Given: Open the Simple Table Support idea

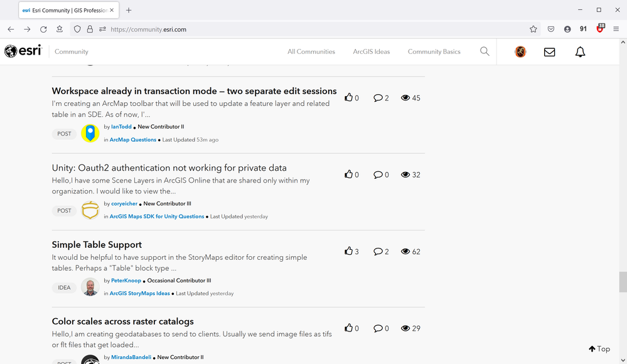Looking at the screenshot, I should tap(97, 245).
